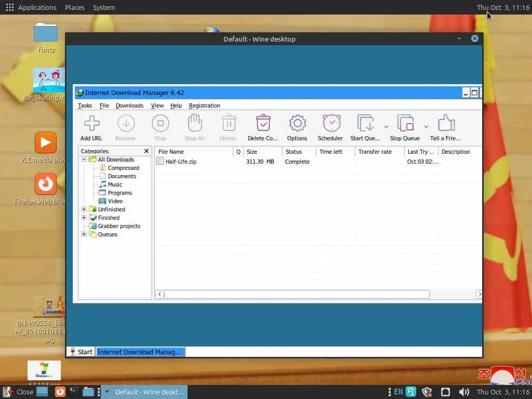Sort by Time left column header
532x399 pixels.
point(336,152)
